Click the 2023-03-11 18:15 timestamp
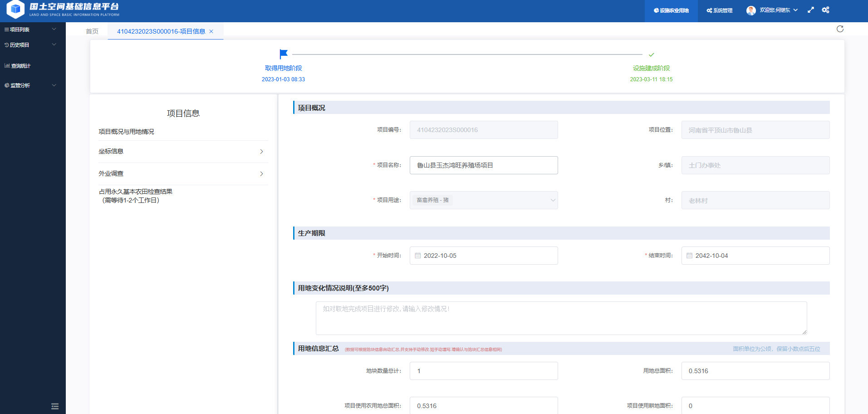 [652, 79]
